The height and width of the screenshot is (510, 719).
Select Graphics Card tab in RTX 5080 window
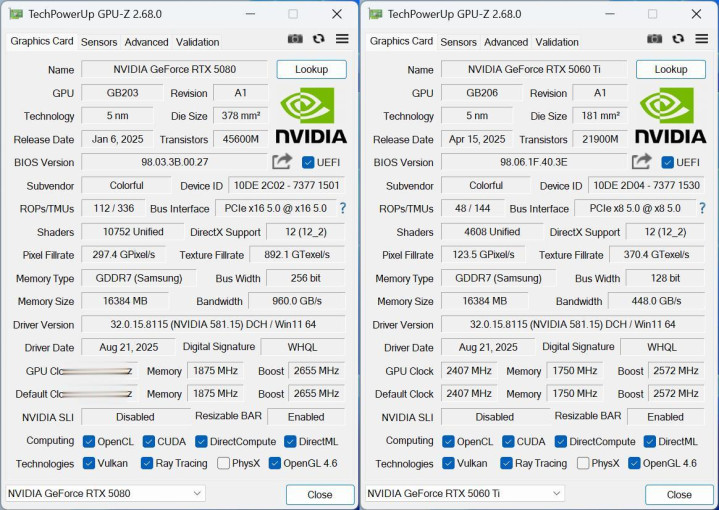(42, 41)
